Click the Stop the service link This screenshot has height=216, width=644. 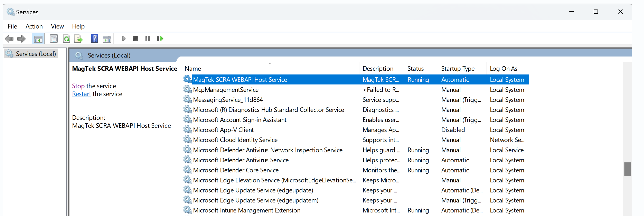(x=78, y=86)
